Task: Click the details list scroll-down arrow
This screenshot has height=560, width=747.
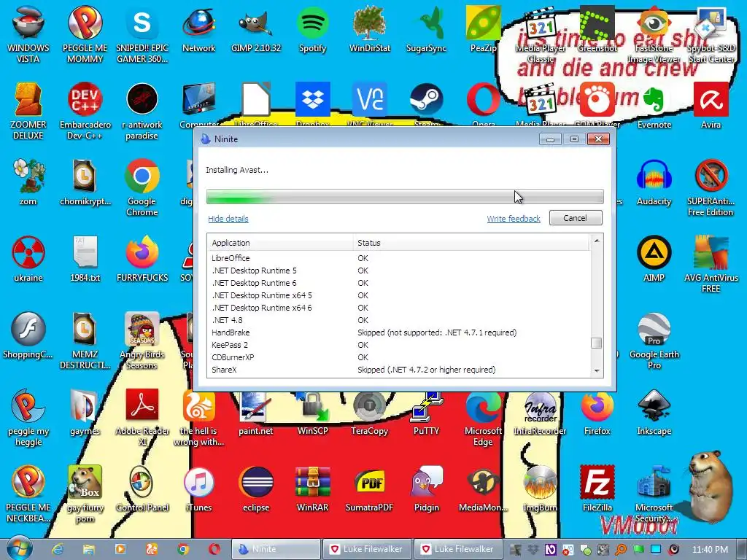Action: click(597, 371)
